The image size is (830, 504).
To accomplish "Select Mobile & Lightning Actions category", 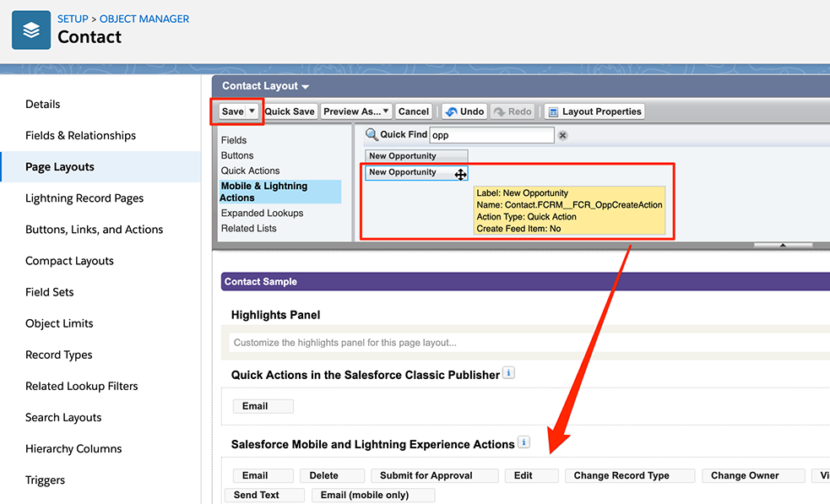I will 280,192.
